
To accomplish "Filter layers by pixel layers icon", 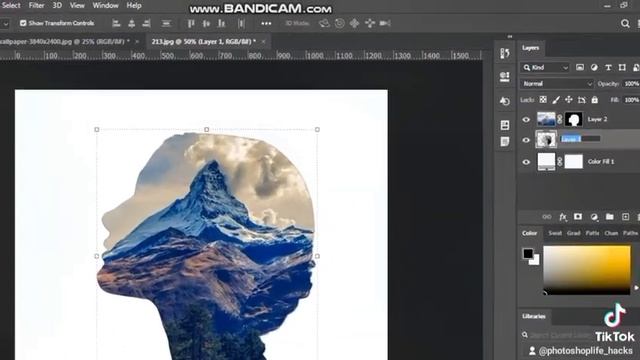I will (x=580, y=67).
